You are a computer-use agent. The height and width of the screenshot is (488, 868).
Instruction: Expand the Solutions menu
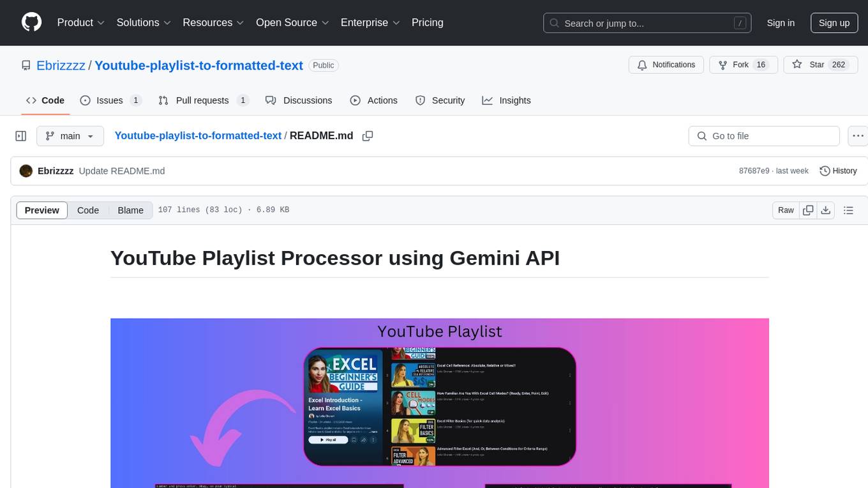pyautogui.click(x=144, y=22)
